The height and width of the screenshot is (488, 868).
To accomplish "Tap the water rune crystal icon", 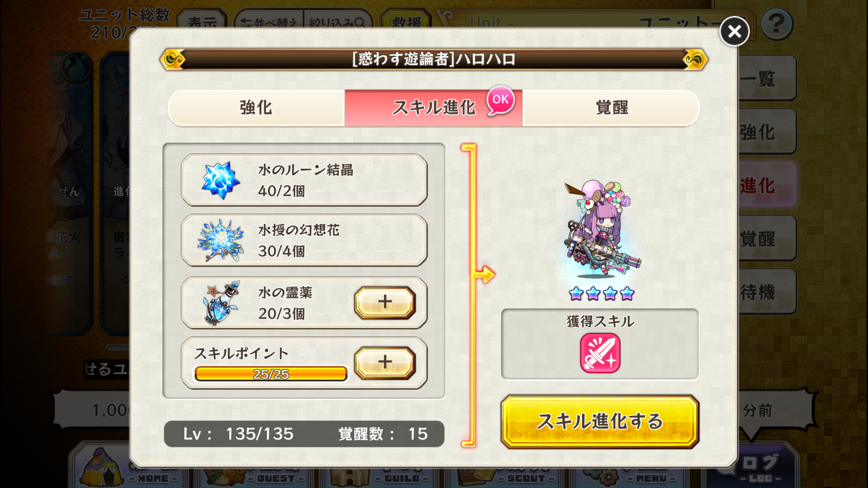I will (220, 180).
